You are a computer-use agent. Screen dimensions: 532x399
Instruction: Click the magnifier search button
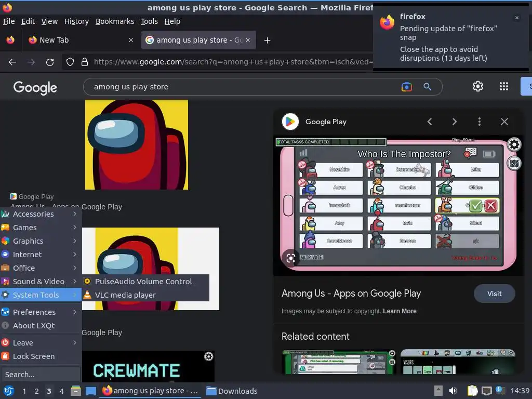point(427,87)
